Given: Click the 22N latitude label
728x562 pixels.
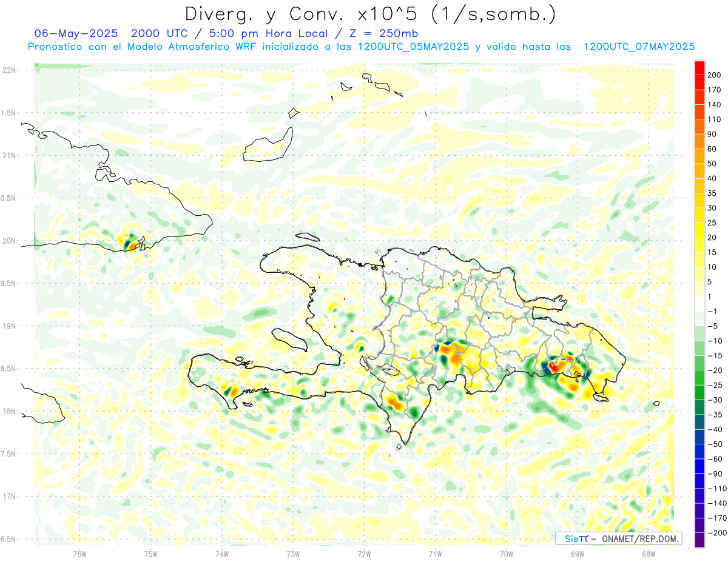Looking at the screenshot, I should (x=9, y=70).
